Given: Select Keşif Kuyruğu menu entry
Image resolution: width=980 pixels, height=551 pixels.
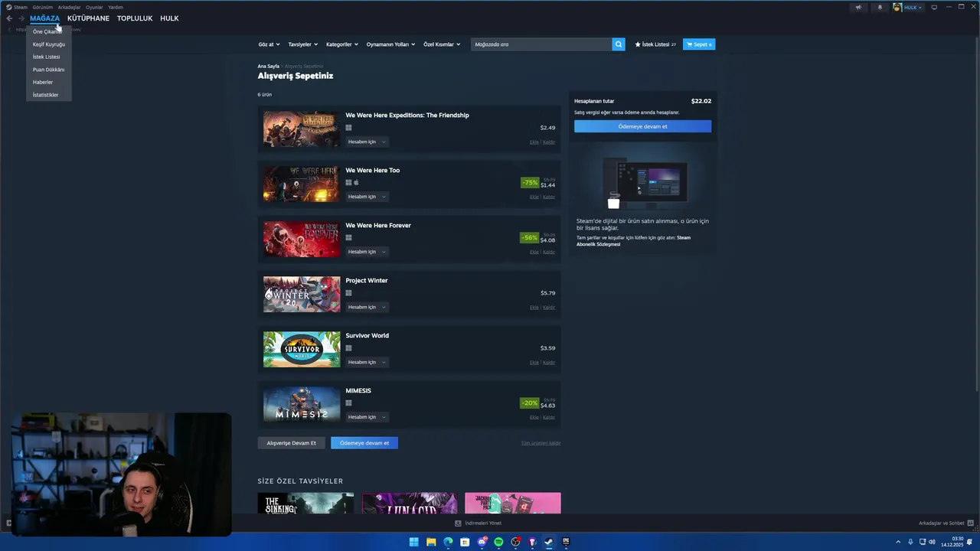Looking at the screenshot, I should click(49, 44).
